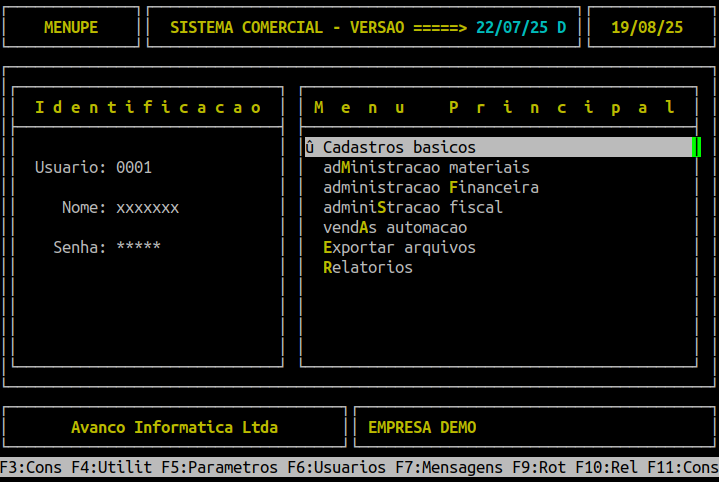Click the Senha password field
This screenshot has height=482, width=719.
[138, 247]
